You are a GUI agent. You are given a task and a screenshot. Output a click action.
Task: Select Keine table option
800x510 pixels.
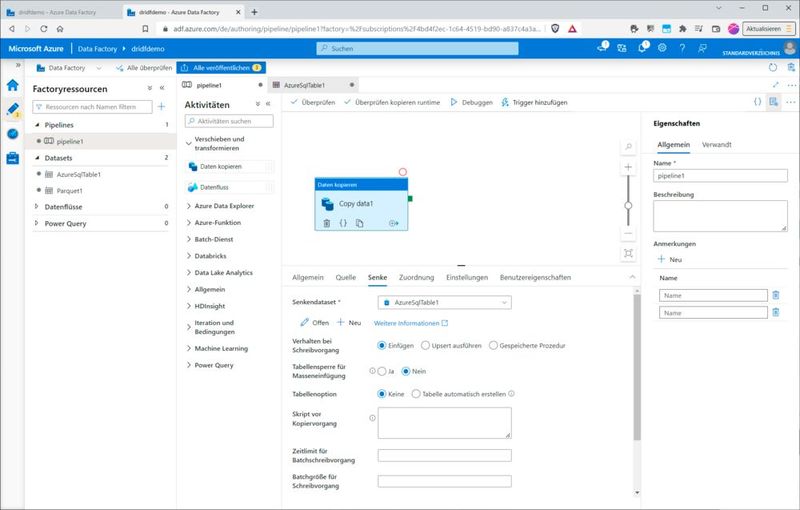coord(381,394)
